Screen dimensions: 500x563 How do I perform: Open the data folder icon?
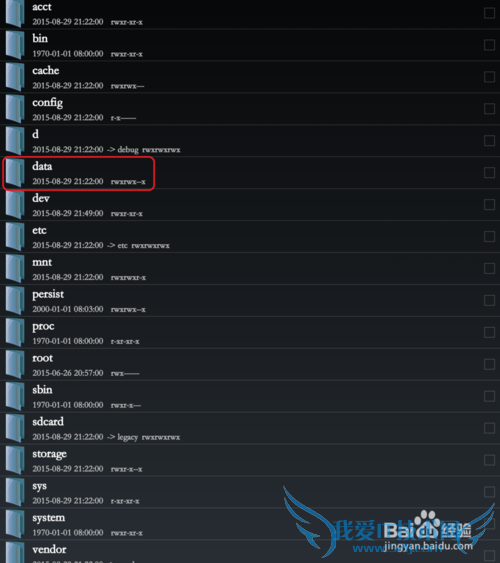15,173
